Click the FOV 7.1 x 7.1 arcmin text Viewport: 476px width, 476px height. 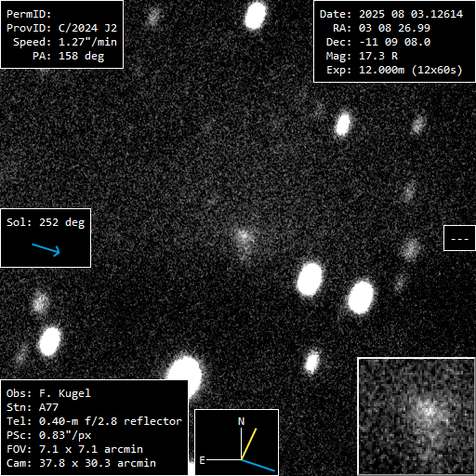point(74,449)
